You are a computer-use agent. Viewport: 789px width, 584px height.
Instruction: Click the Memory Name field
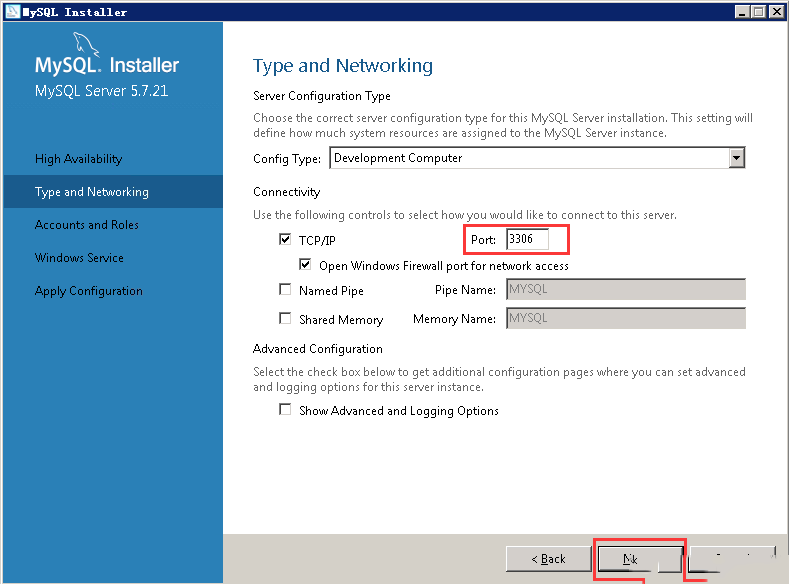pyautogui.click(x=626, y=318)
